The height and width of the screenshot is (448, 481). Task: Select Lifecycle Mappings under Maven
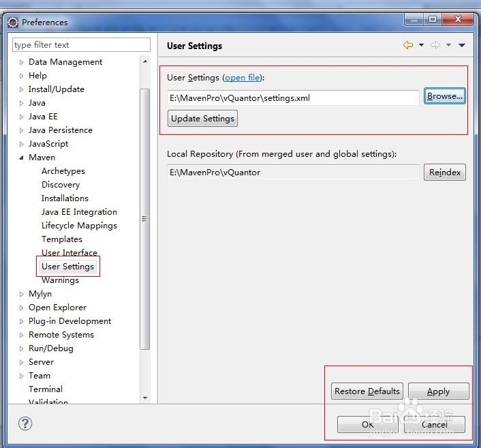click(x=79, y=226)
